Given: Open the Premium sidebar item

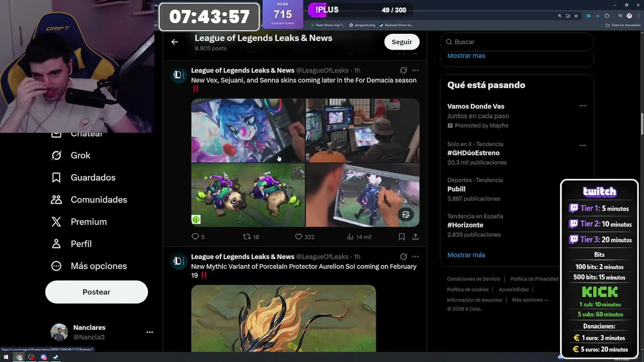Looking at the screenshot, I should 79,222.
